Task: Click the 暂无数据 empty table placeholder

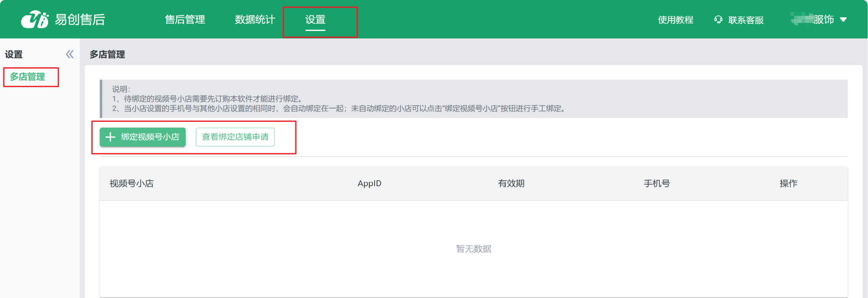Action: click(x=473, y=249)
